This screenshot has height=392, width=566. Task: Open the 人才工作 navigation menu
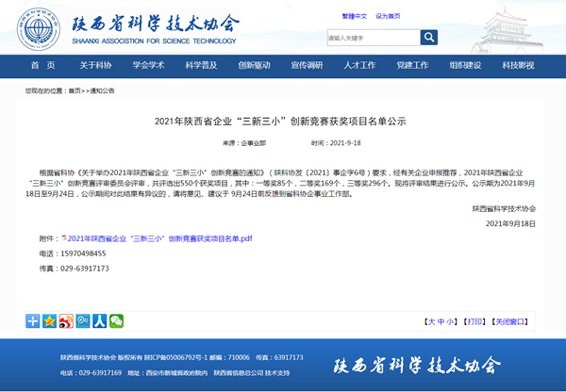pos(359,65)
